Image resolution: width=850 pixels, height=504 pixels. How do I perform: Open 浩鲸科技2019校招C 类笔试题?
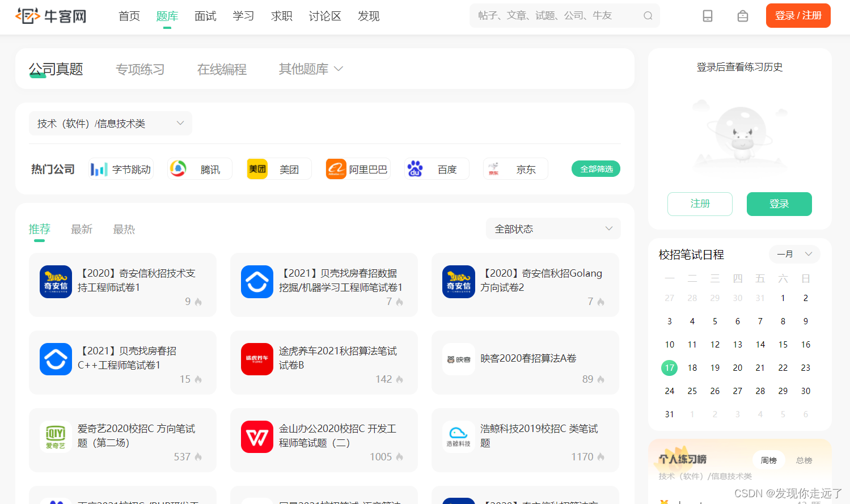click(x=539, y=435)
